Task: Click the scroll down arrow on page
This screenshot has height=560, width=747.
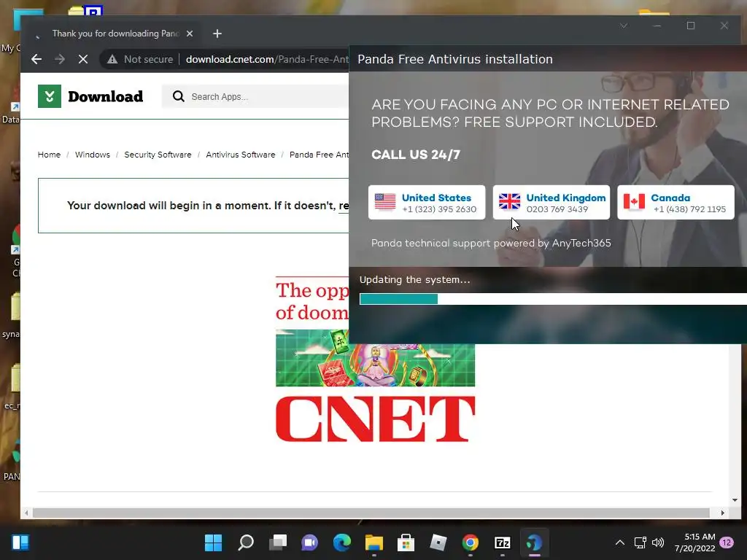Action: [x=735, y=500]
